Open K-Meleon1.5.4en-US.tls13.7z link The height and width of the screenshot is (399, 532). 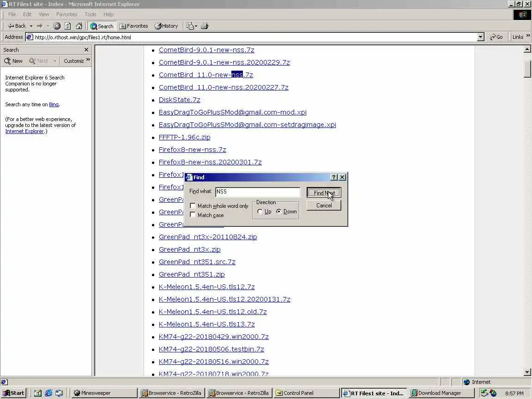206,324
